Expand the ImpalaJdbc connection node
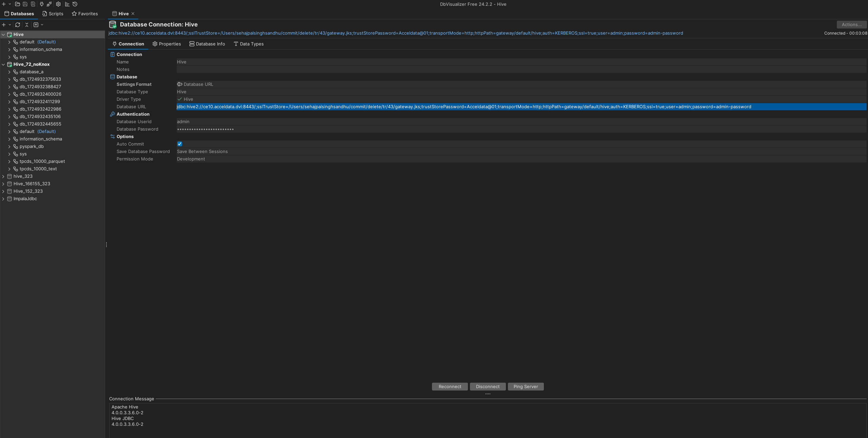Viewport: 868px width, 438px height. (3, 199)
